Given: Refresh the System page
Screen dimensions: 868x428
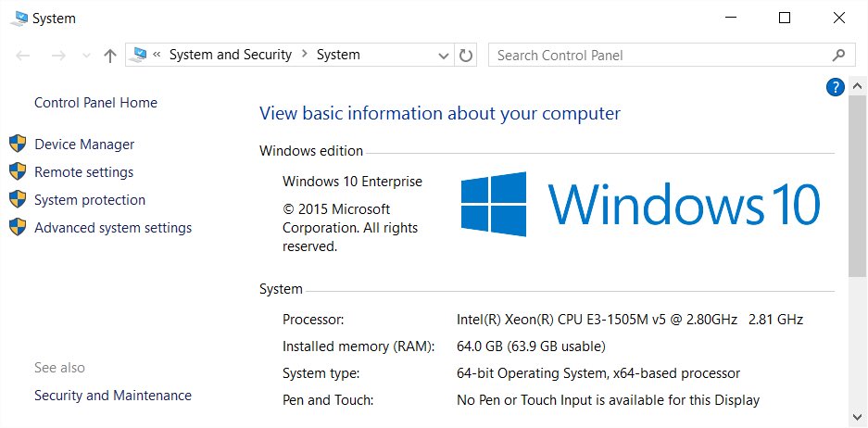Looking at the screenshot, I should pos(466,56).
